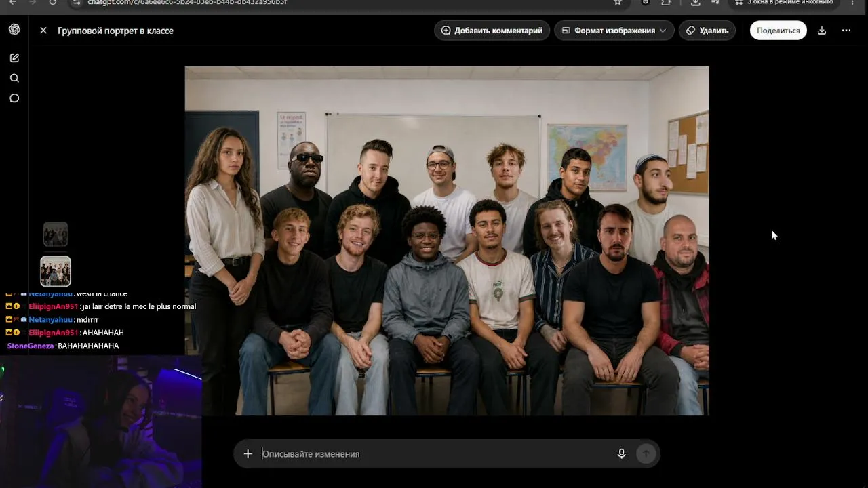Click crown badge on Netanyahuu mdrrrr row
Screen dimensions: 868x488
[9, 319]
